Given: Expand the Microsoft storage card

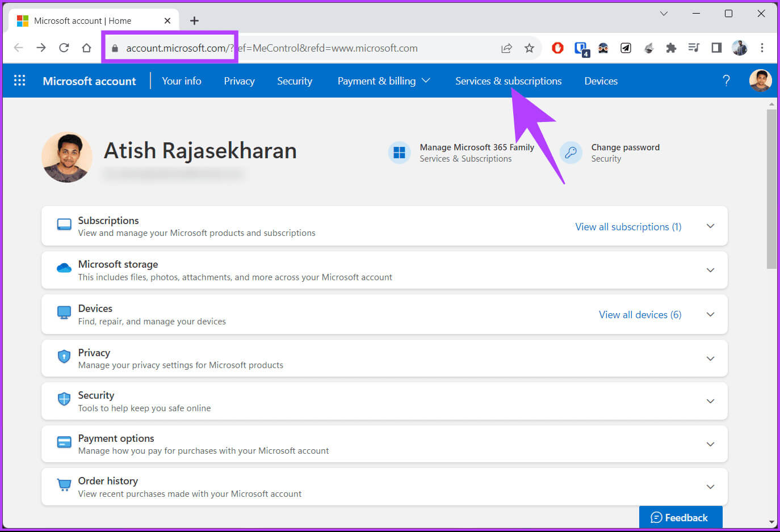Looking at the screenshot, I should (x=710, y=270).
